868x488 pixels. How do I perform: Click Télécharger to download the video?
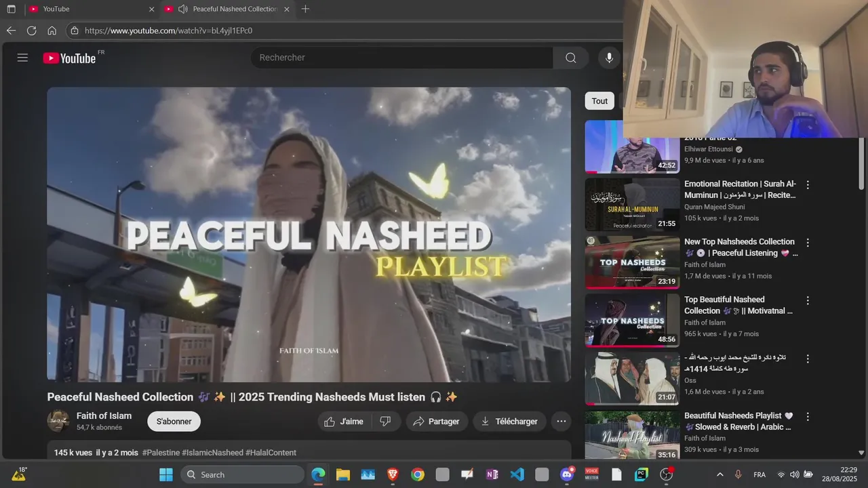coord(509,422)
